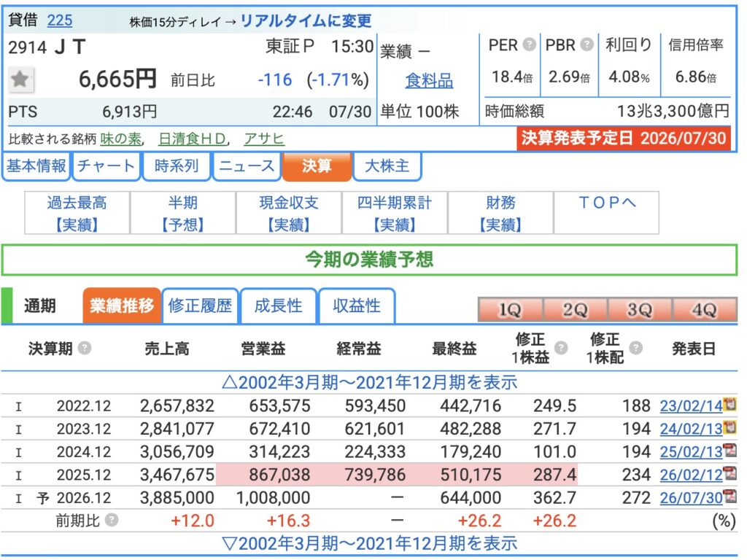747x560 pixels.
Task: Open the 修正1株配 help icon
Action: tap(635, 348)
